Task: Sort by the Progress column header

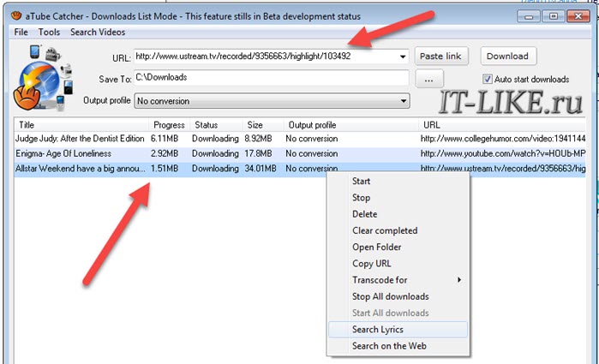Action: (x=169, y=125)
